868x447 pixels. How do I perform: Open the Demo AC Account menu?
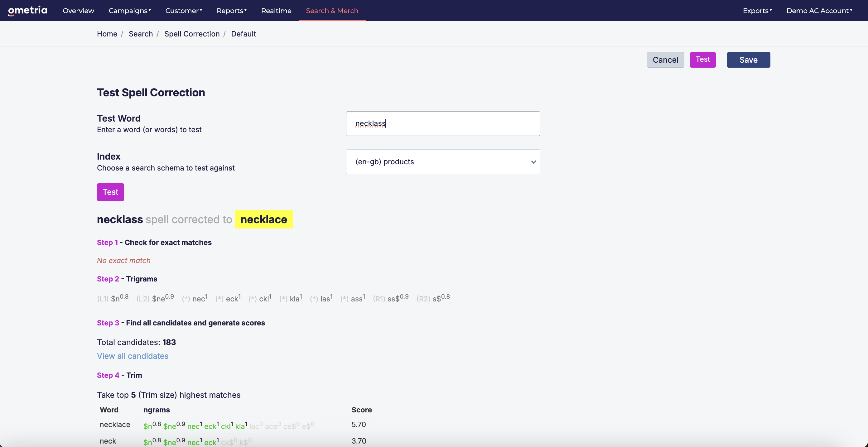[x=819, y=10]
